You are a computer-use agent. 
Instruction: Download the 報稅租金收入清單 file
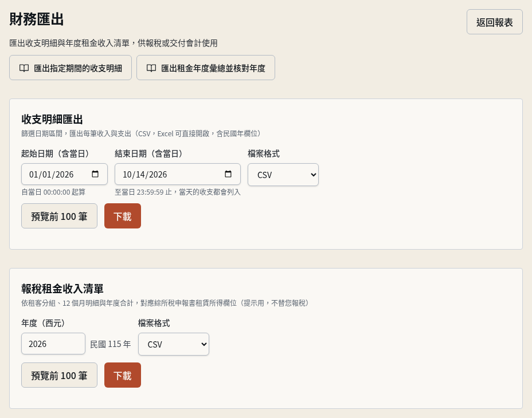point(123,375)
